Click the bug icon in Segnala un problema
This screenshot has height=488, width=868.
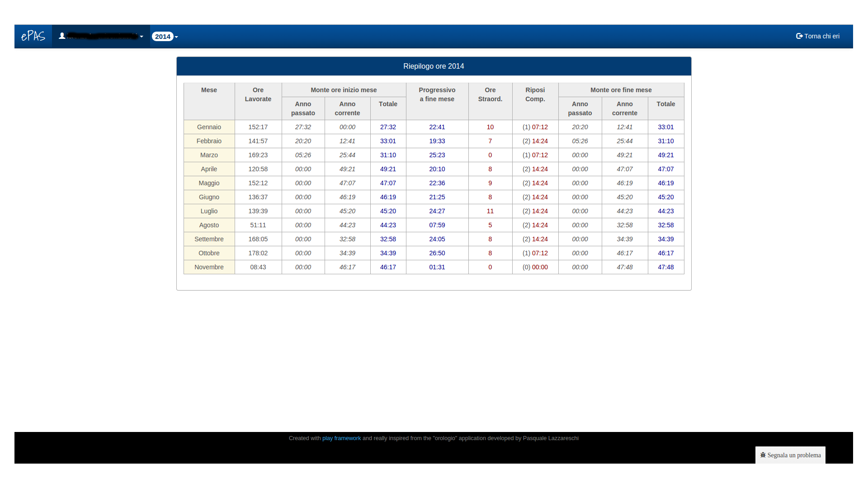(x=763, y=455)
